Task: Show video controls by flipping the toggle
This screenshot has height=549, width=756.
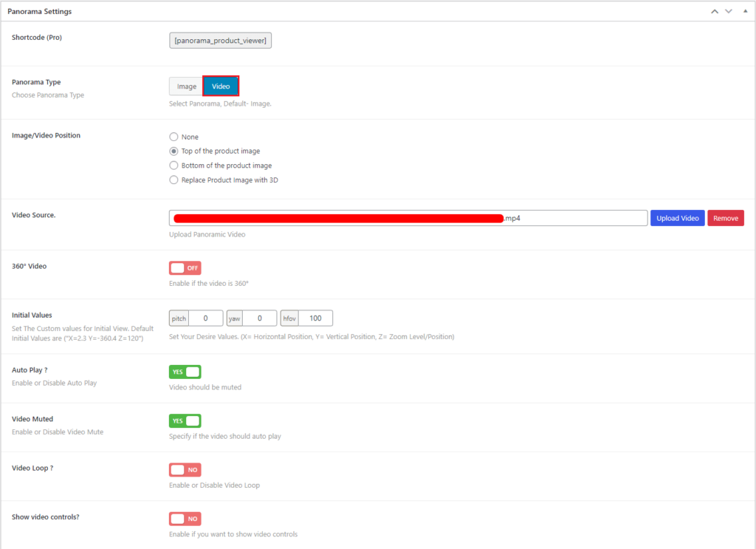Action: click(x=185, y=519)
